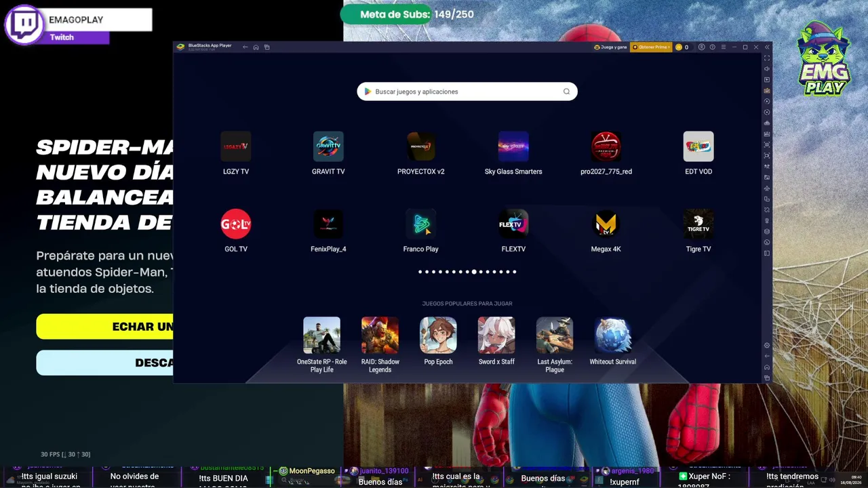868x488 pixels.
Task: Choose the Pop Epoch game
Action: click(x=438, y=335)
